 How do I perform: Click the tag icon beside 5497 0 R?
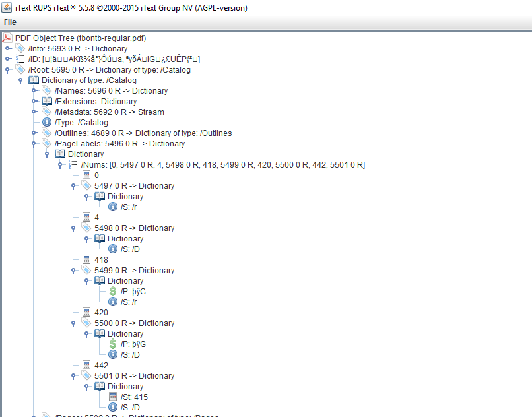point(86,185)
